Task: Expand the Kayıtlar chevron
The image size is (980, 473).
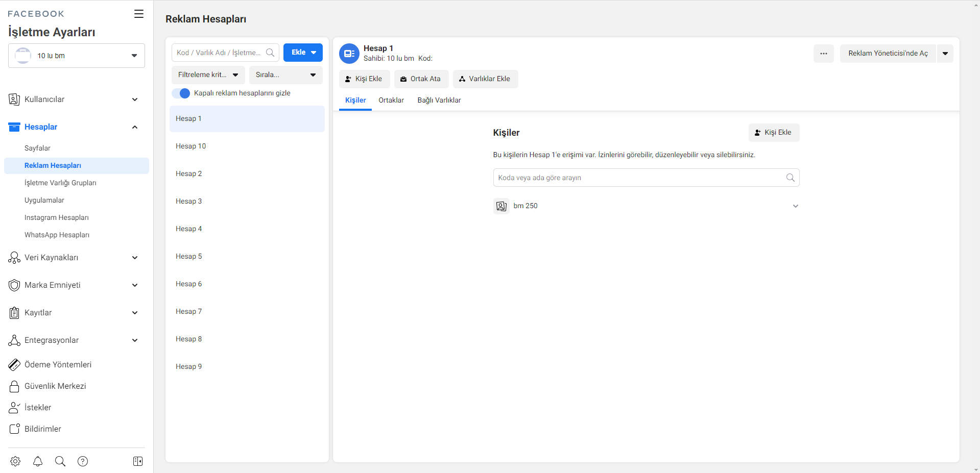Action: click(135, 313)
